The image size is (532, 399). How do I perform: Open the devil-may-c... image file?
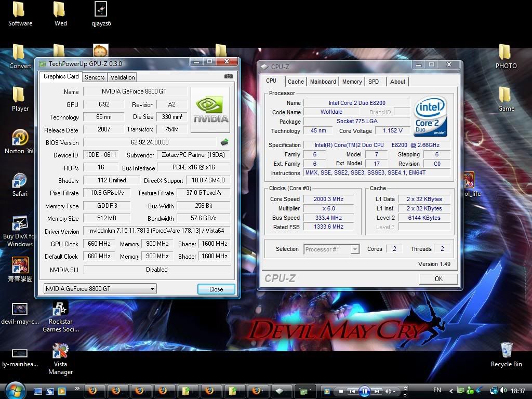(x=20, y=313)
